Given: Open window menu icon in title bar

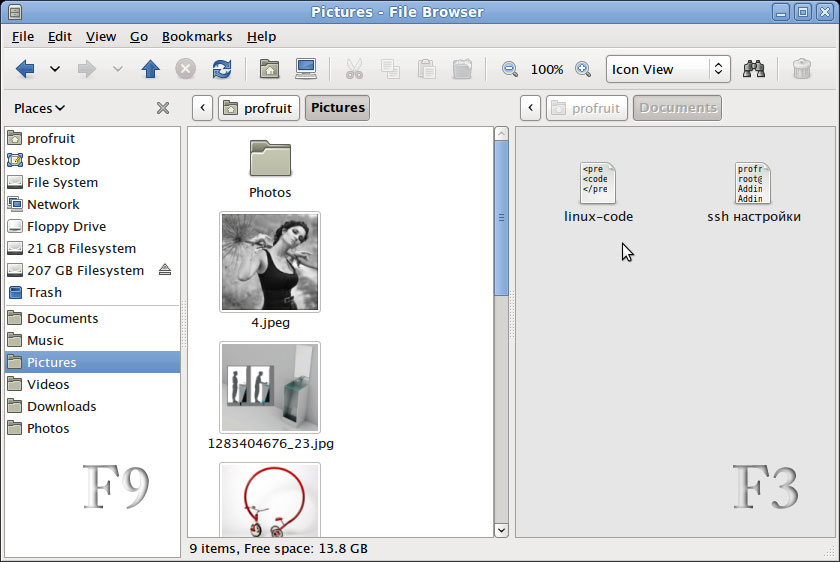Looking at the screenshot, I should [15, 12].
